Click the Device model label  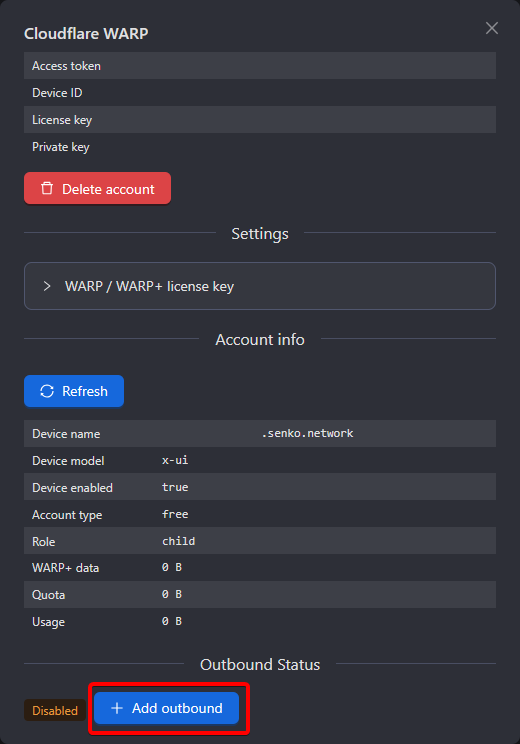(x=68, y=461)
